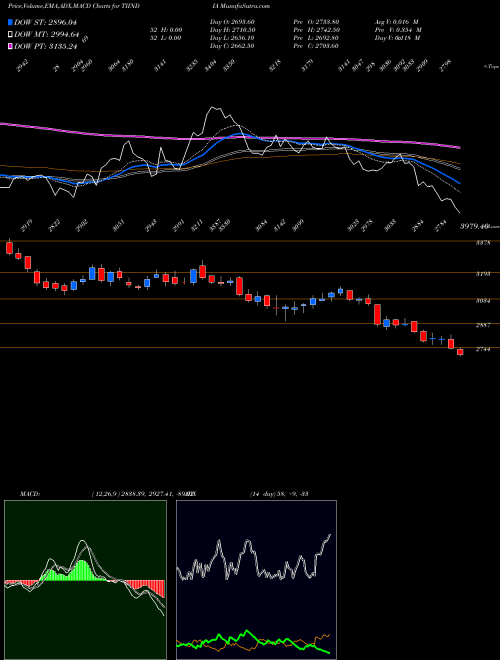
Task: Click the chart title text at top left
Action: point(74,6)
